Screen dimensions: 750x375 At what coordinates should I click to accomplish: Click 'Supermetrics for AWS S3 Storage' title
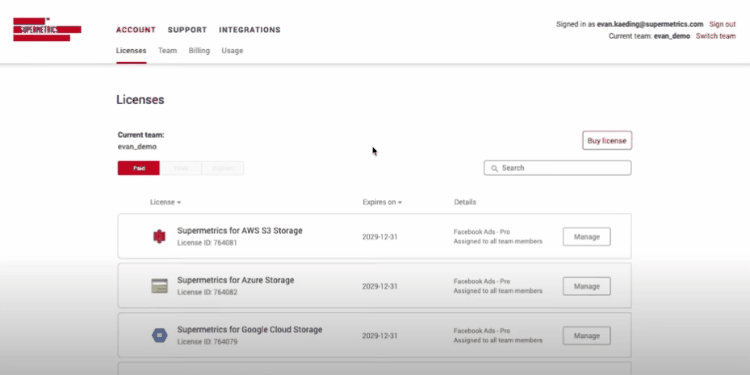point(240,231)
